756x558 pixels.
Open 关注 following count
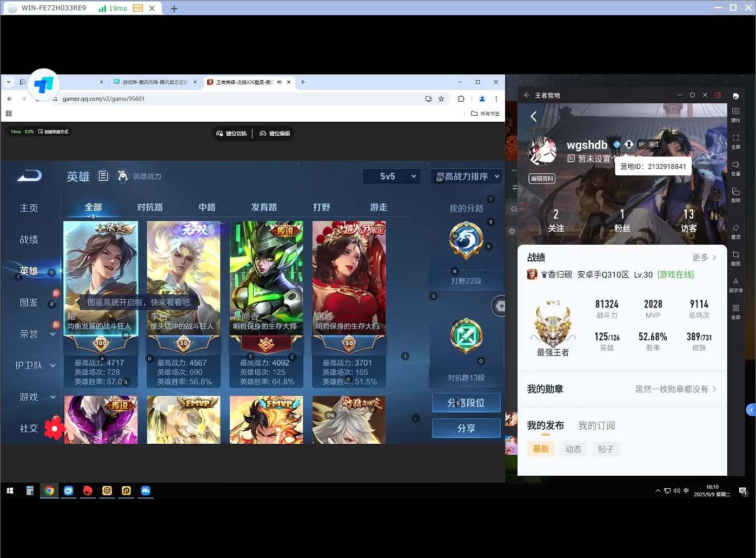[556, 221]
